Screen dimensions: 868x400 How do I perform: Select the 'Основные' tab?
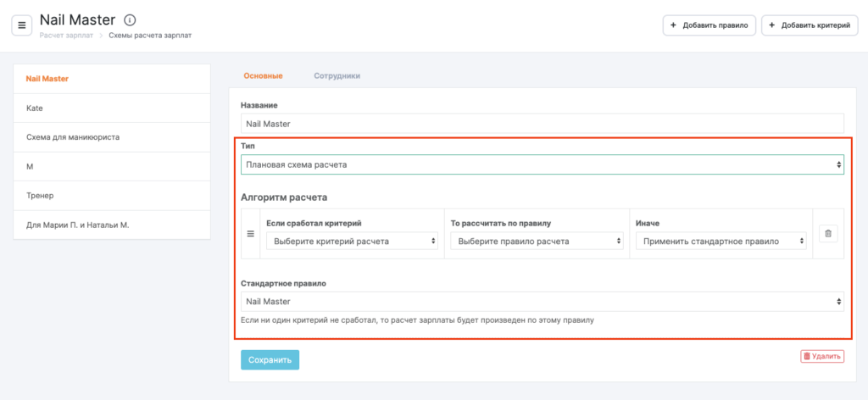coord(263,75)
